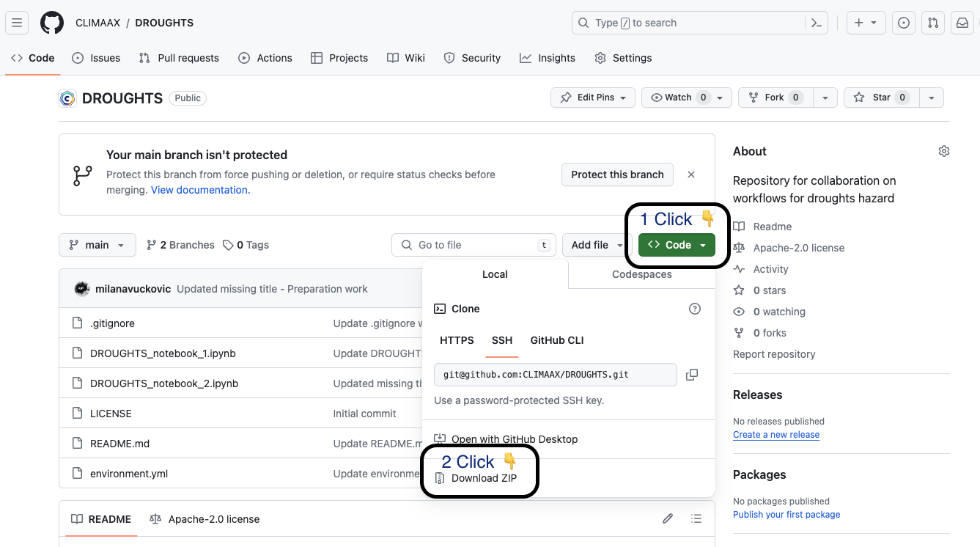The width and height of the screenshot is (980, 547).
Task: Click the green Code dropdown button
Action: click(677, 245)
